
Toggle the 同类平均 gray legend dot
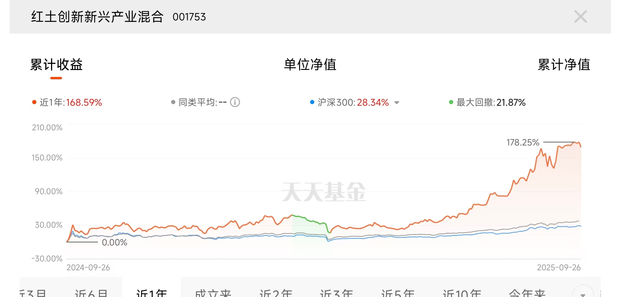tap(173, 102)
